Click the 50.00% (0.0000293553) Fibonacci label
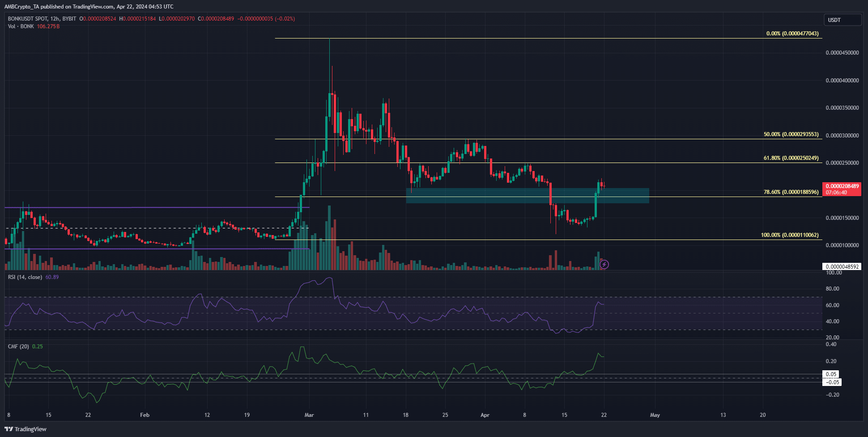This screenshot has width=868, height=437. [x=791, y=134]
